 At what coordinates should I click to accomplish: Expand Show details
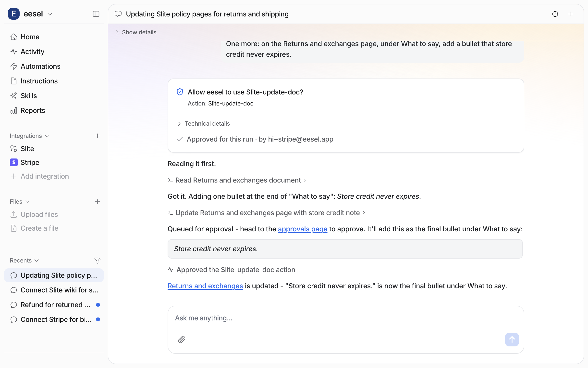point(136,32)
